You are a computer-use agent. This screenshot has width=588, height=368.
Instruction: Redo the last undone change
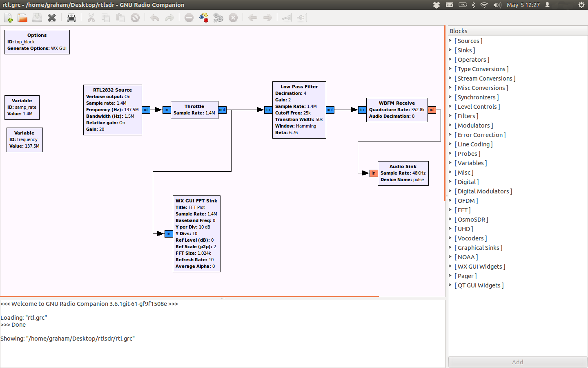click(x=169, y=18)
